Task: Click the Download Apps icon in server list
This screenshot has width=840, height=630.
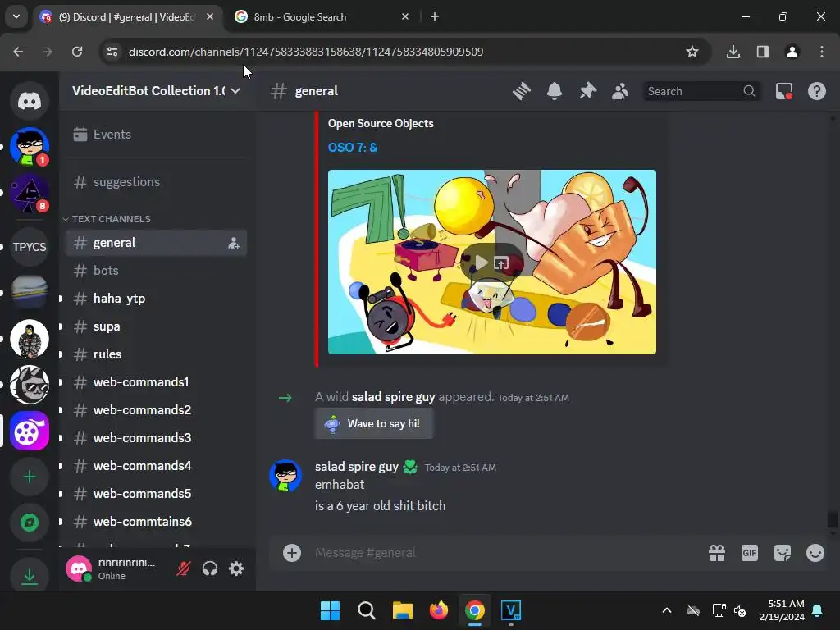Action: (30, 577)
